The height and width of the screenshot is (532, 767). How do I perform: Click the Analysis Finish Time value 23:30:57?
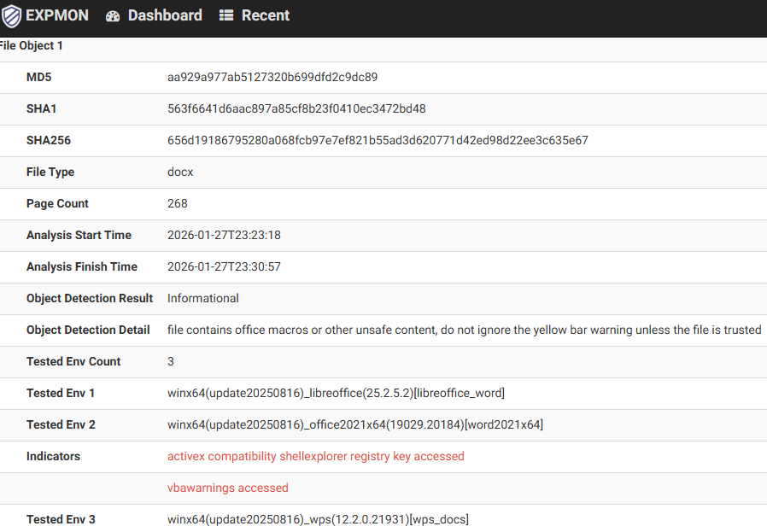(224, 267)
